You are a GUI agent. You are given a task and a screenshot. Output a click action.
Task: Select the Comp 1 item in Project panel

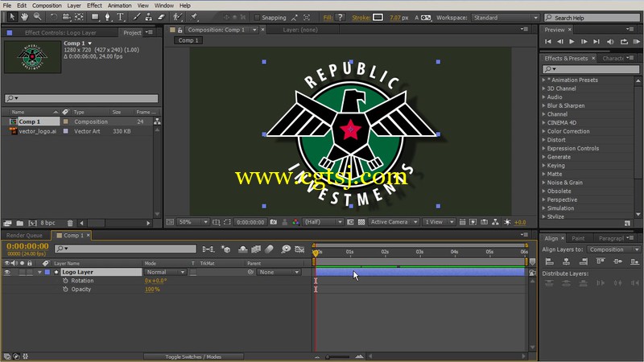coord(29,121)
